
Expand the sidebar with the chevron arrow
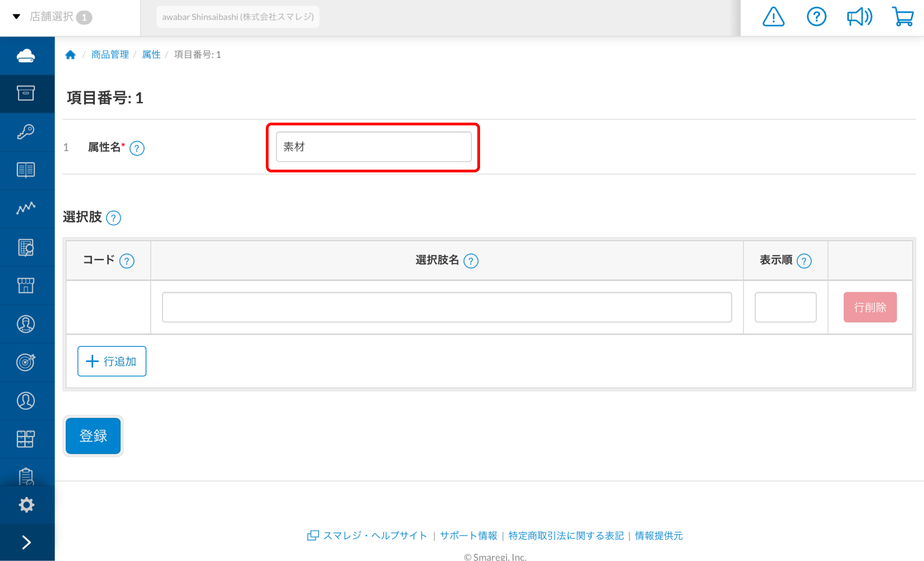[x=27, y=542]
